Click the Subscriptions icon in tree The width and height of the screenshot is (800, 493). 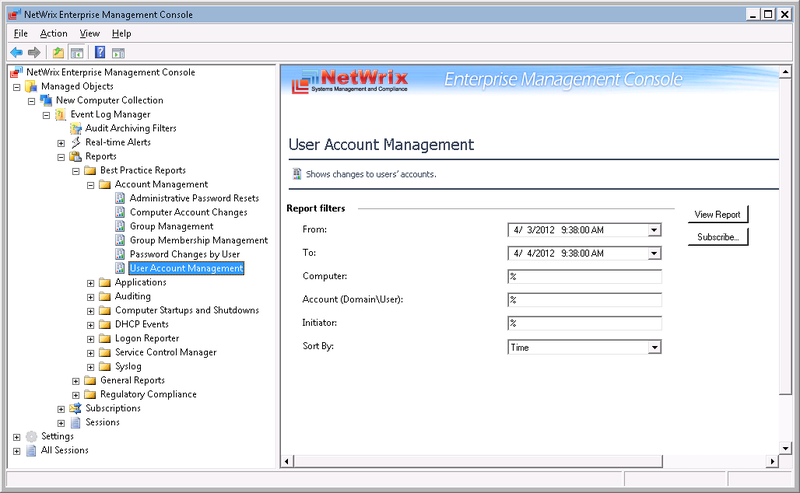click(x=76, y=409)
